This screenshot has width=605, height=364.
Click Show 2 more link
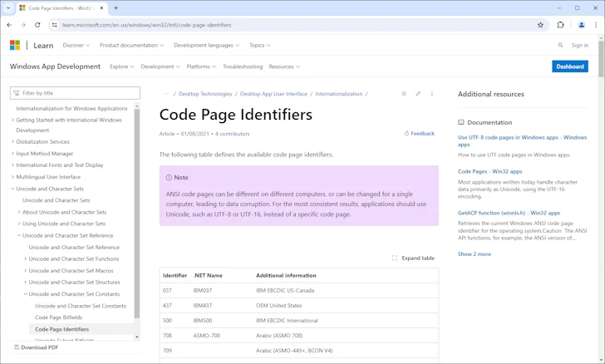[x=475, y=254]
